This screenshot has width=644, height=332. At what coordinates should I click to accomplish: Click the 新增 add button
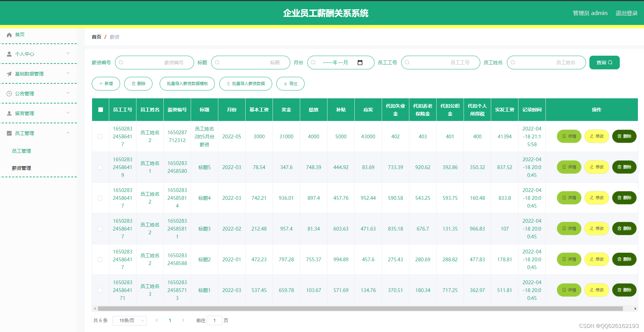point(106,84)
